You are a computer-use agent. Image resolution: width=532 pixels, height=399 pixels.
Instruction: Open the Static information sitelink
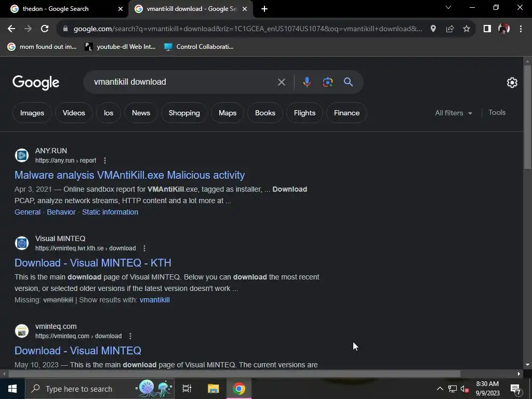(110, 212)
